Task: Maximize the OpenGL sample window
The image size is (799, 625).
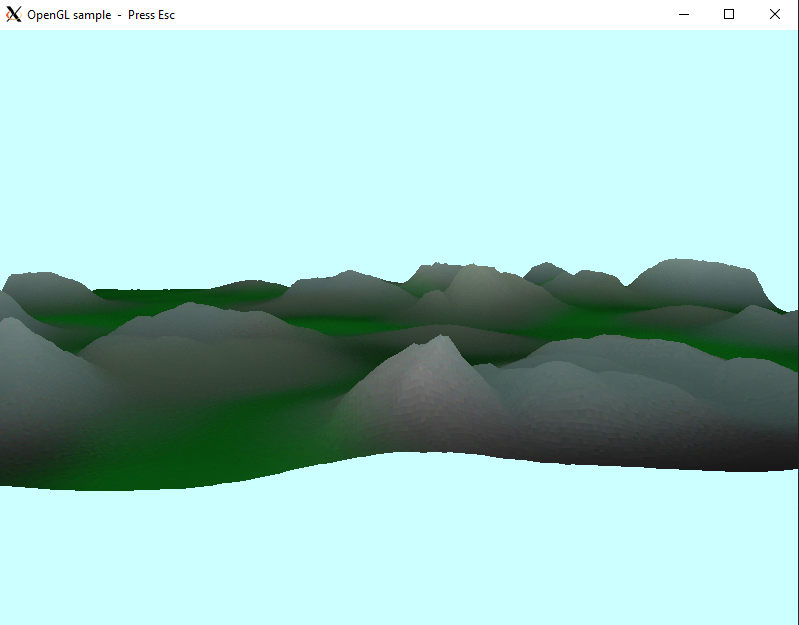Action: click(x=729, y=14)
